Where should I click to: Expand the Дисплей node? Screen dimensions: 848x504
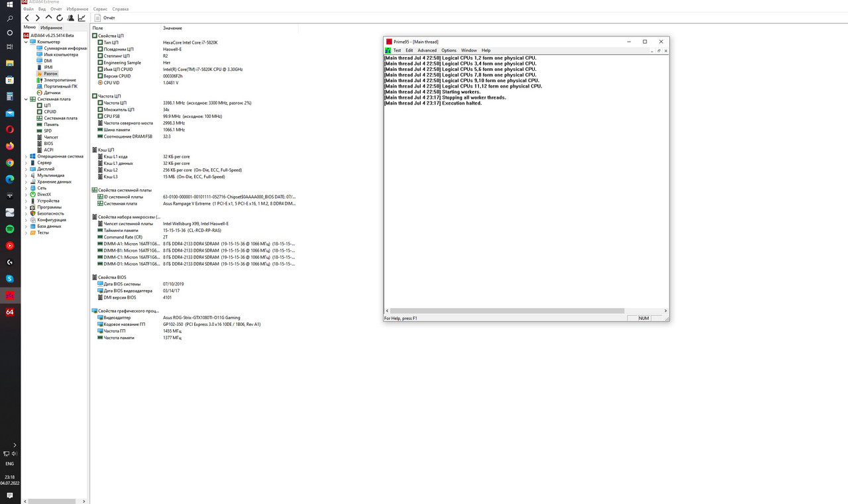[26, 169]
